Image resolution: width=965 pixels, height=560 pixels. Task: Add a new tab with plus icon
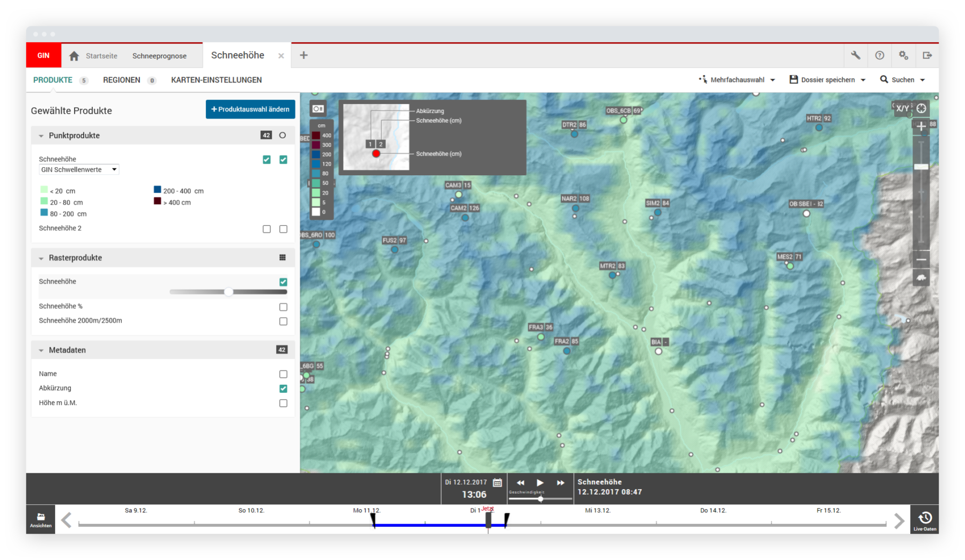(x=303, y=55)
